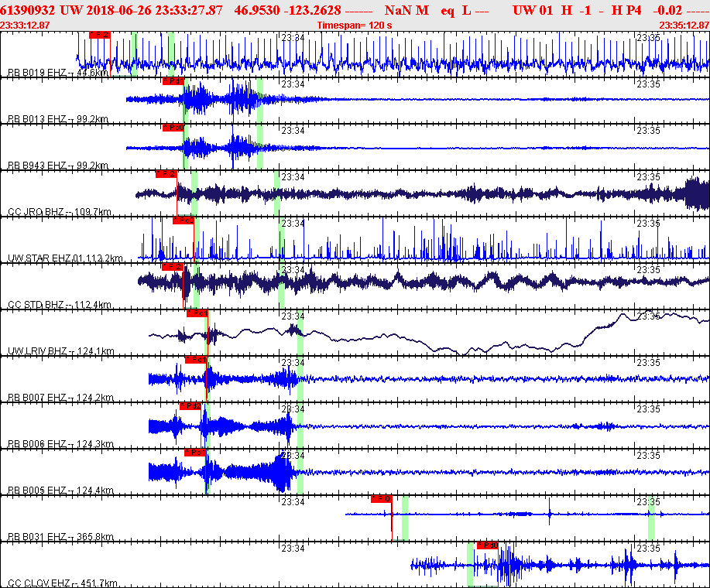Click the P pick flag on the PB B019 trace
The image size is (710, 588).
point(100,35)
